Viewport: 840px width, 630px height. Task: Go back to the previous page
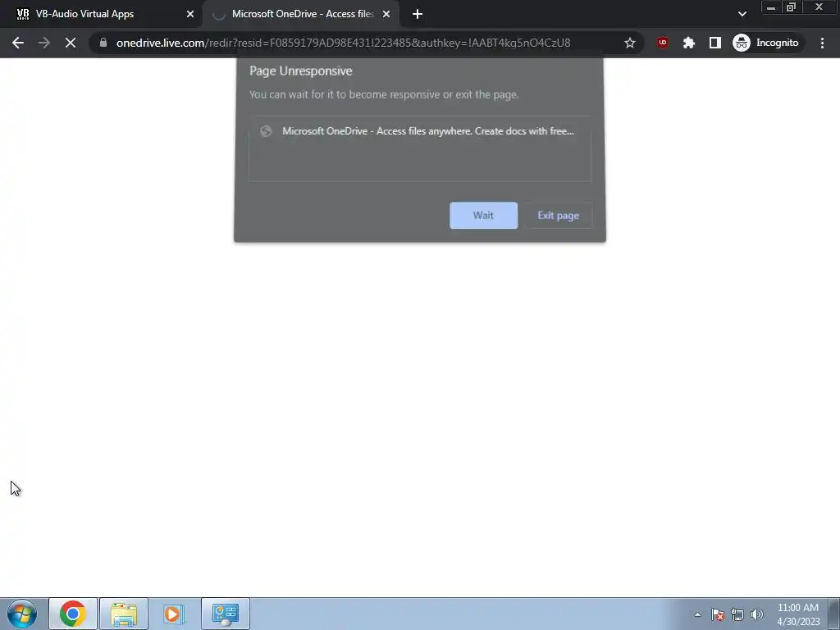pos(18,43)
